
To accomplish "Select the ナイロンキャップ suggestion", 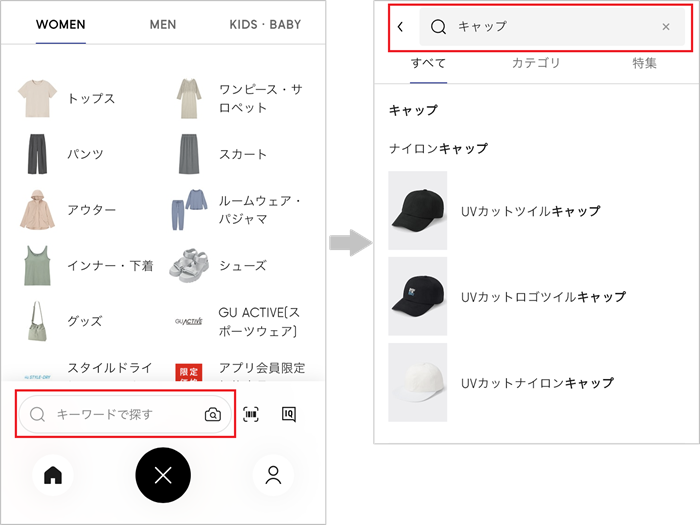I will coord(439,148).
